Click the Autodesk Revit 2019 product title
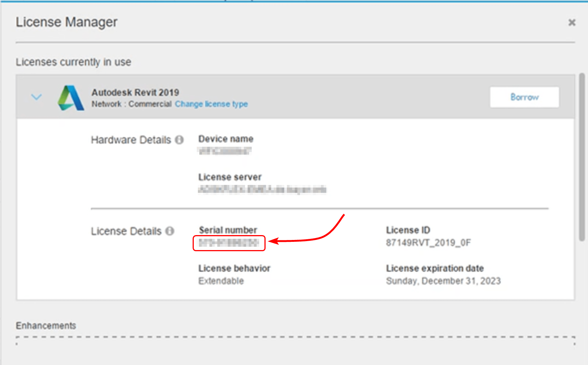The image size is (588, 365). coord(135,92)
